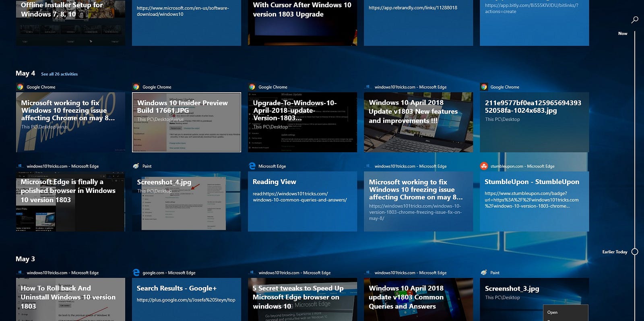
Task: Open Windows 10 Insider Preview Build 17661.JPG card
Action: 186,122
